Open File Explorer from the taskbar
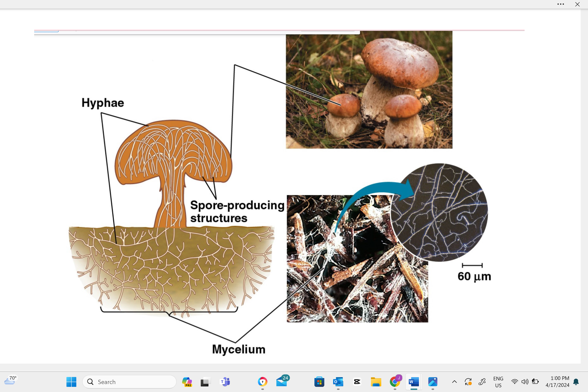588x392 pixels. click(376, 382)
